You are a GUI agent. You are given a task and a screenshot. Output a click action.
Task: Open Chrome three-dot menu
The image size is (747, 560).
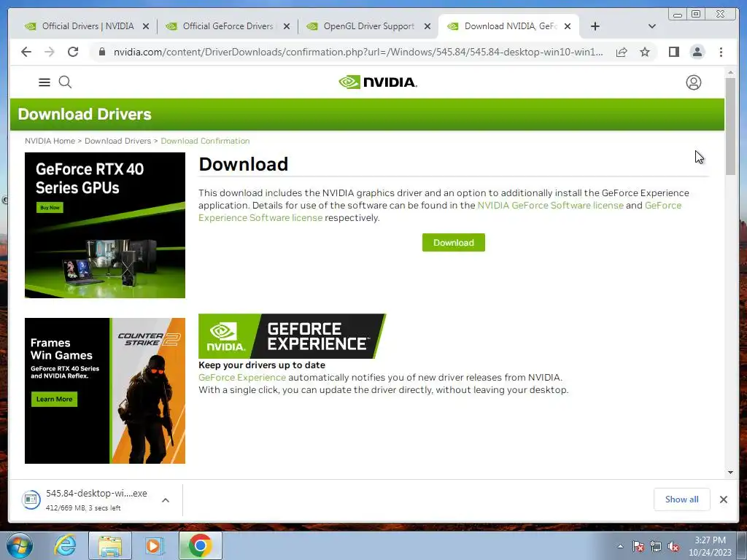721,52
